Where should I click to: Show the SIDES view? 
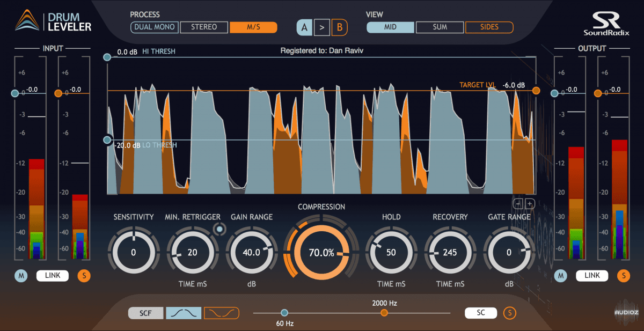489,27
